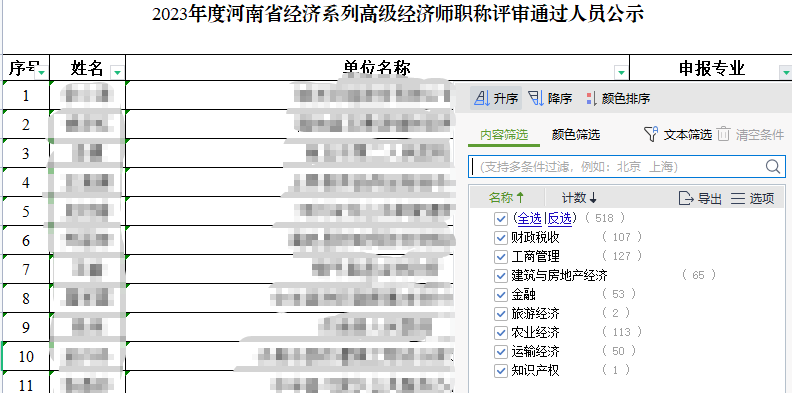
Task: Uncheck 旅游经济 checkbox
Action: click(x=501, y=314)
